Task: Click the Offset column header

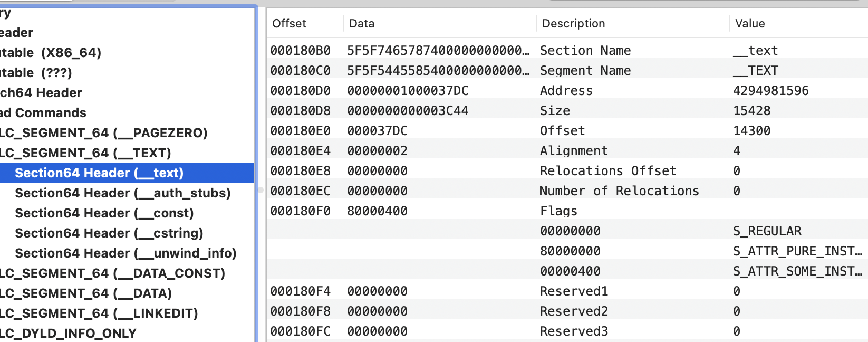Action: pos(289,24)
